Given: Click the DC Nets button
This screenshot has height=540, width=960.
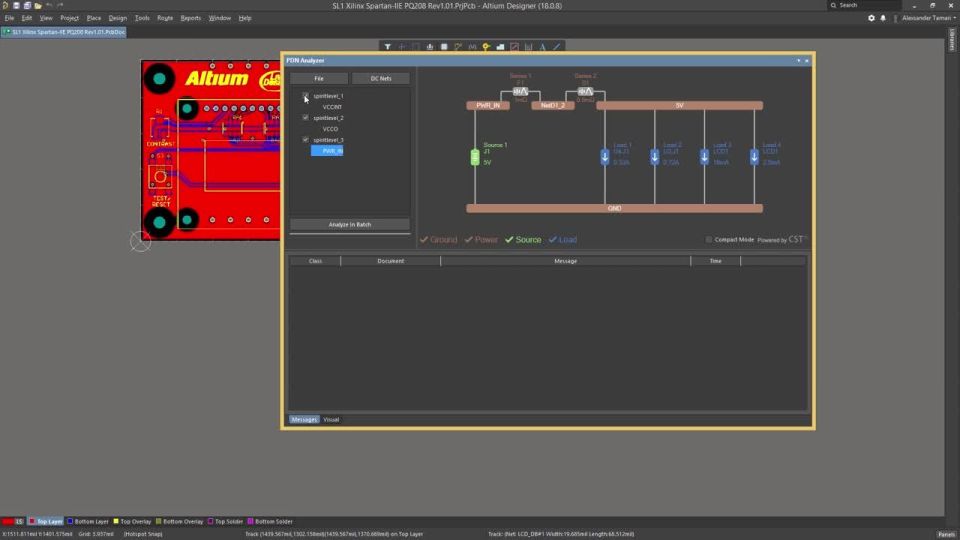Looking at the screenshot, I should coord(381,78).
